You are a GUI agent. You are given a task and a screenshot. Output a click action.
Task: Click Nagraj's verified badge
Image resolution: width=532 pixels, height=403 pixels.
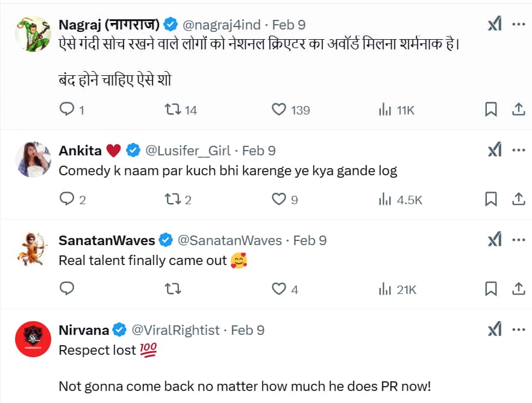point(171,25)
